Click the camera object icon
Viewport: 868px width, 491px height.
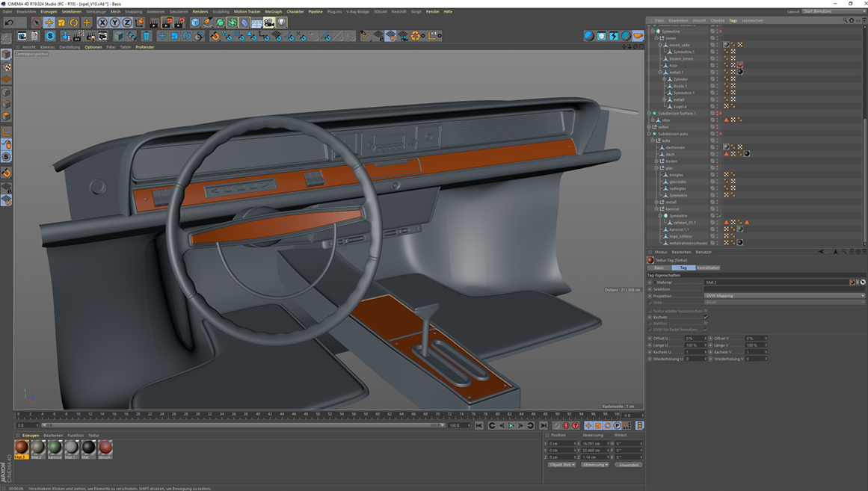(268, 23)
